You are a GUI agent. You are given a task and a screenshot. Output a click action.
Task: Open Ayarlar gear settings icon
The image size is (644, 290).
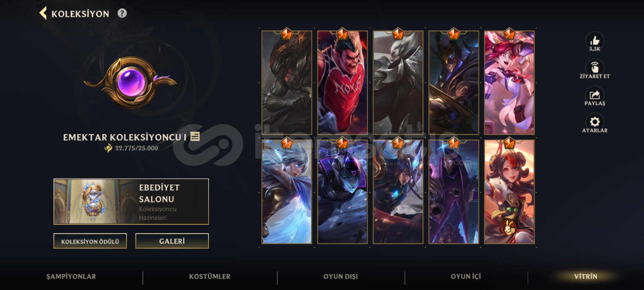pyautogui.click(x=595, y=122)
